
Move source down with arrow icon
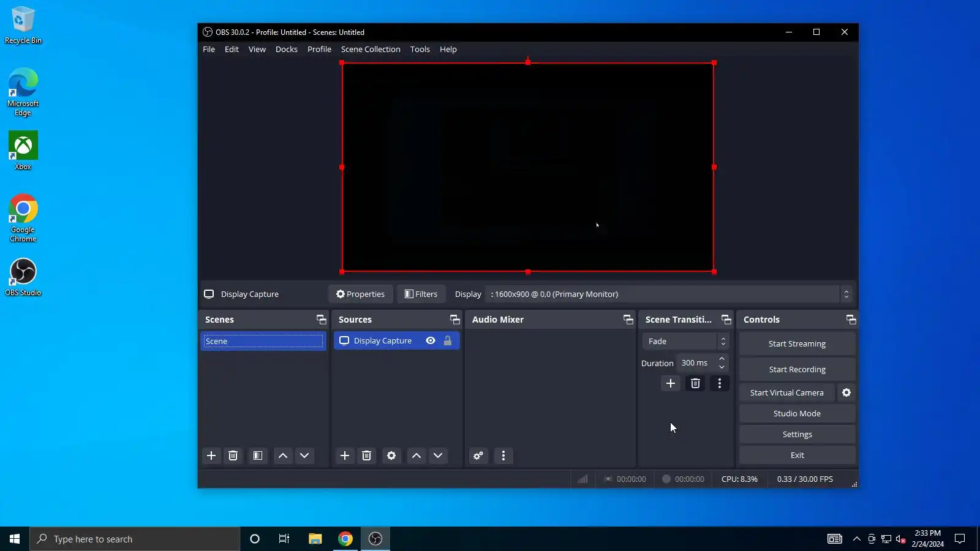tap(438, 455)
